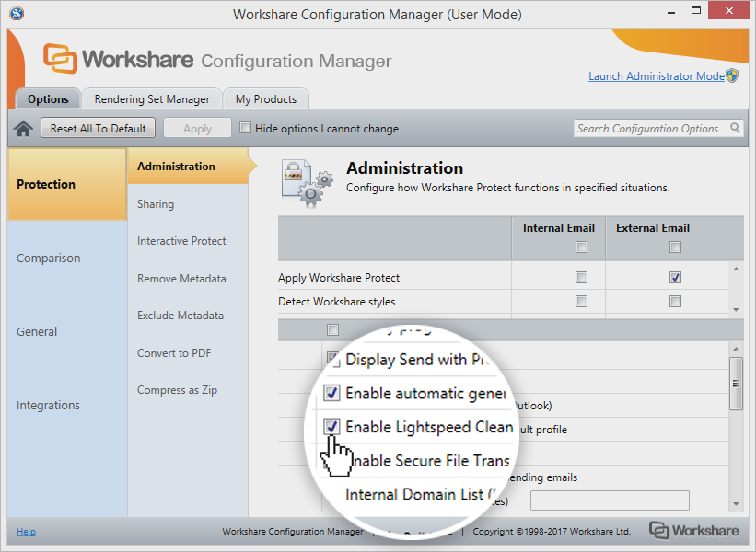
Task: Click the down arrow of the lower options scrollbar
Action: (736, 504)
